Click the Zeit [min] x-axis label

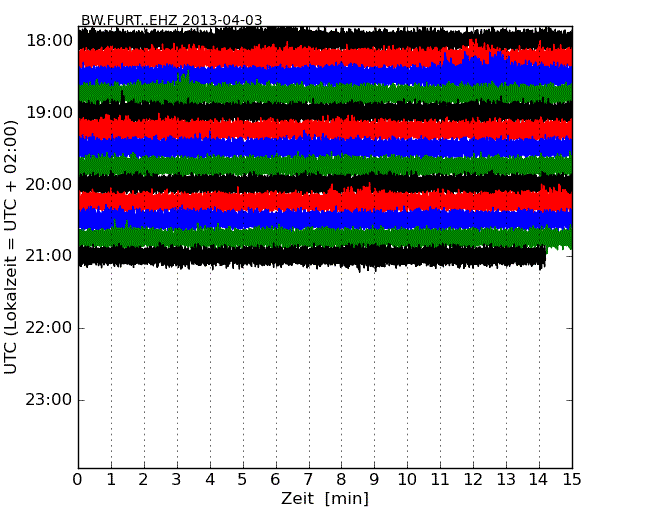(x=325, y=498)
